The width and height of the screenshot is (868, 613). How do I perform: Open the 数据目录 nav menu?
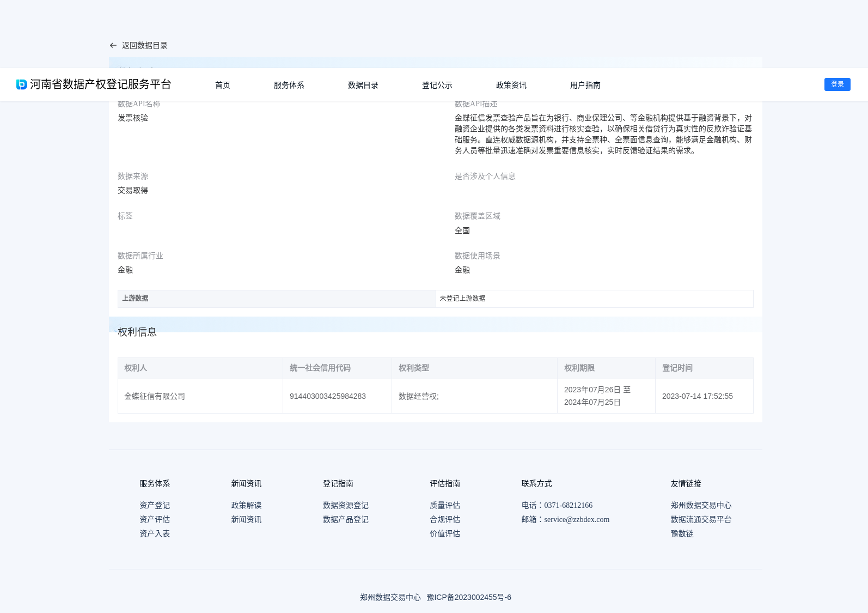pyautogui.click(x=363, y=85)
